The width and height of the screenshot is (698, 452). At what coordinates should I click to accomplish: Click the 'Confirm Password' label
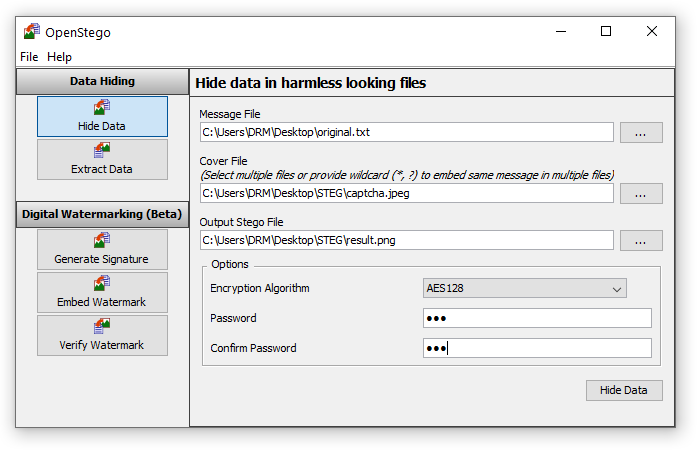(253, 348)
